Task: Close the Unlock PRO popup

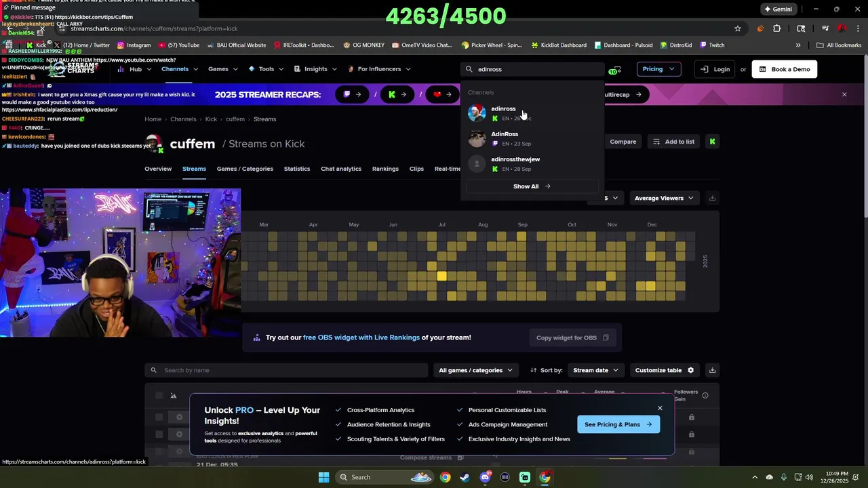Action: [660, 408]
